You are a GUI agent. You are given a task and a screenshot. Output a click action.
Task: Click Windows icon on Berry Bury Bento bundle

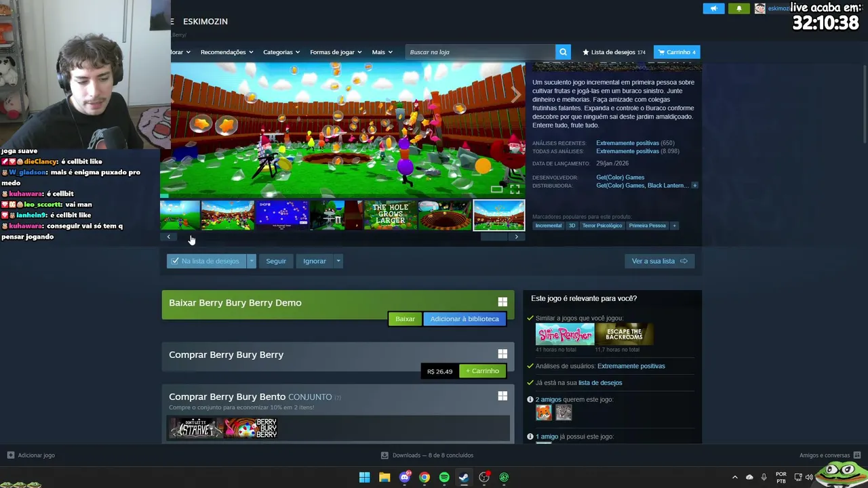(502, 396)
